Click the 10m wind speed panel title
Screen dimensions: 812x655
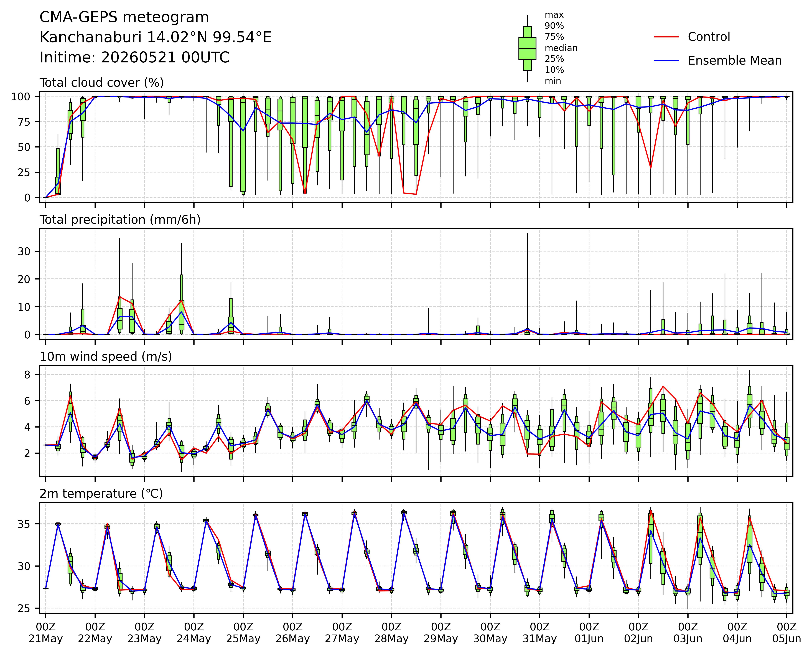(106, 357)
